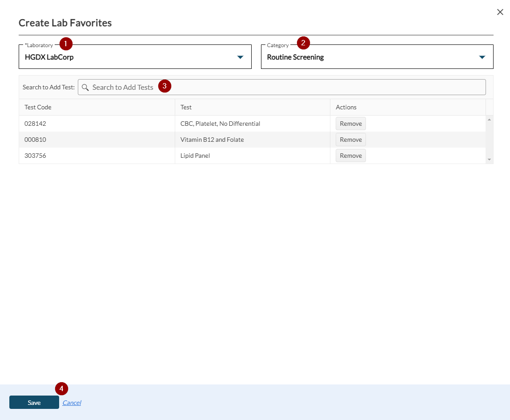Open the Category dropdown showing Routine Screening
510x420 pixels.
377,56
